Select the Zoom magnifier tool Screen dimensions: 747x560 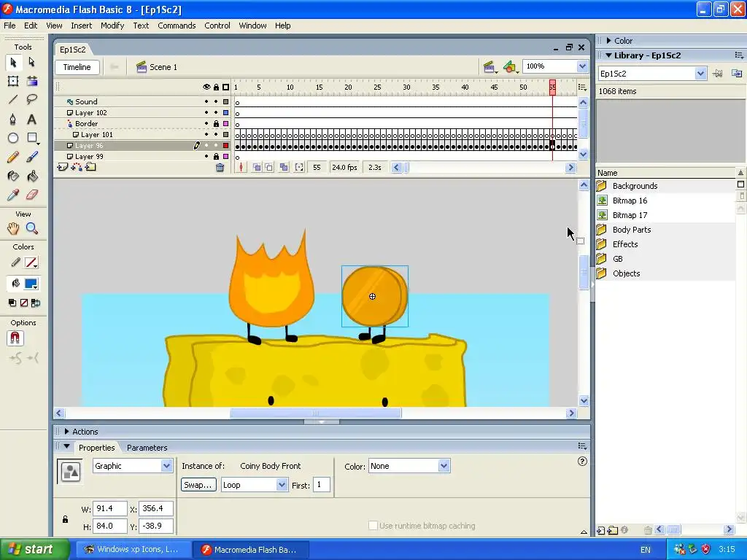pos(32,228)
